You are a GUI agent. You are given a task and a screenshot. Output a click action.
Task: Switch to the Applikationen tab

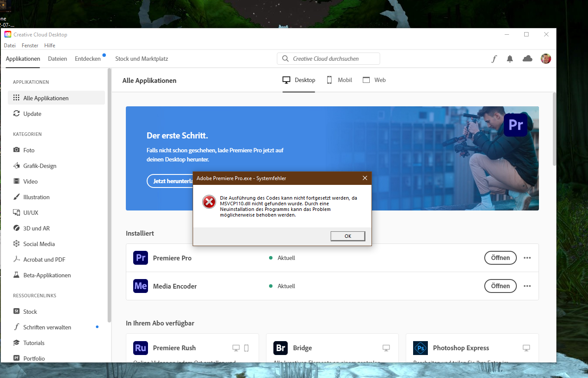pyautogui.click(x=23, y=59)
